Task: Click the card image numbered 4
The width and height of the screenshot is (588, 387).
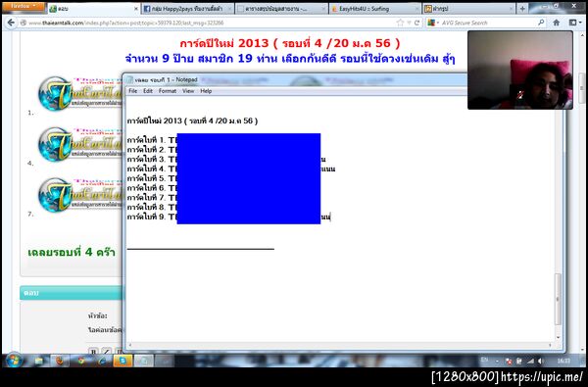Action: pyautogui.click(x=80, y=144)
